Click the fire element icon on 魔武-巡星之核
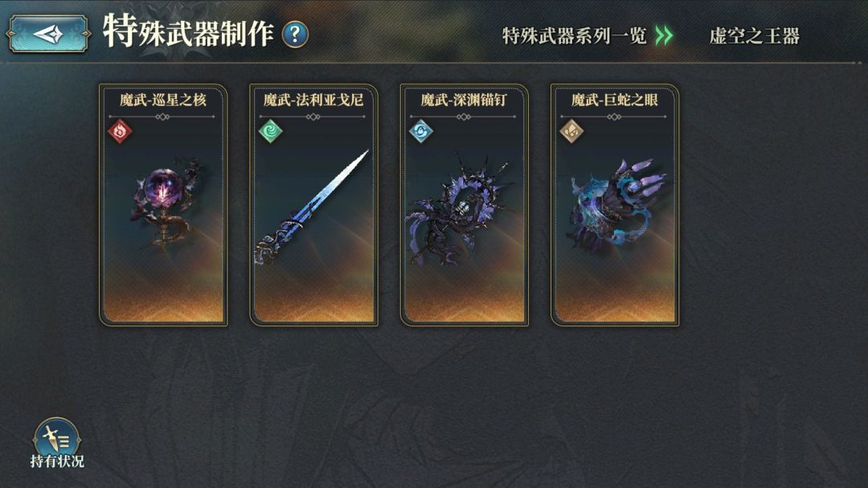 [x=120, y=132]
